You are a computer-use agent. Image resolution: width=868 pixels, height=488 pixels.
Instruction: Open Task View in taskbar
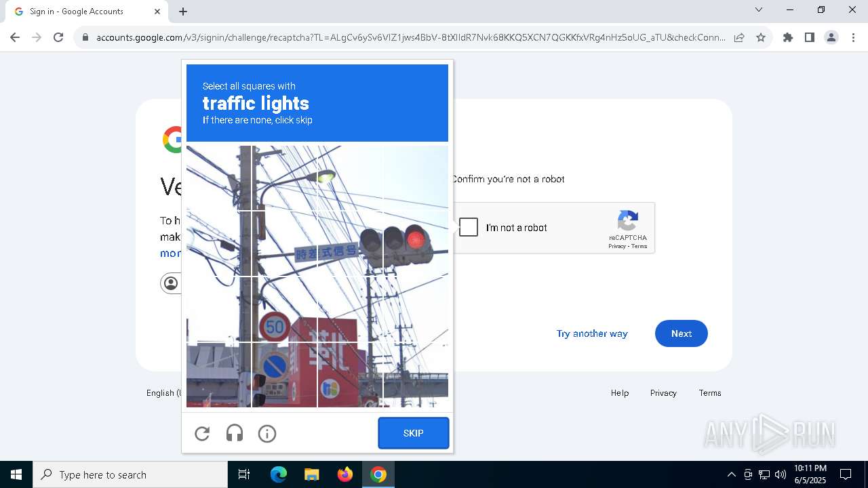coord(244,474)
